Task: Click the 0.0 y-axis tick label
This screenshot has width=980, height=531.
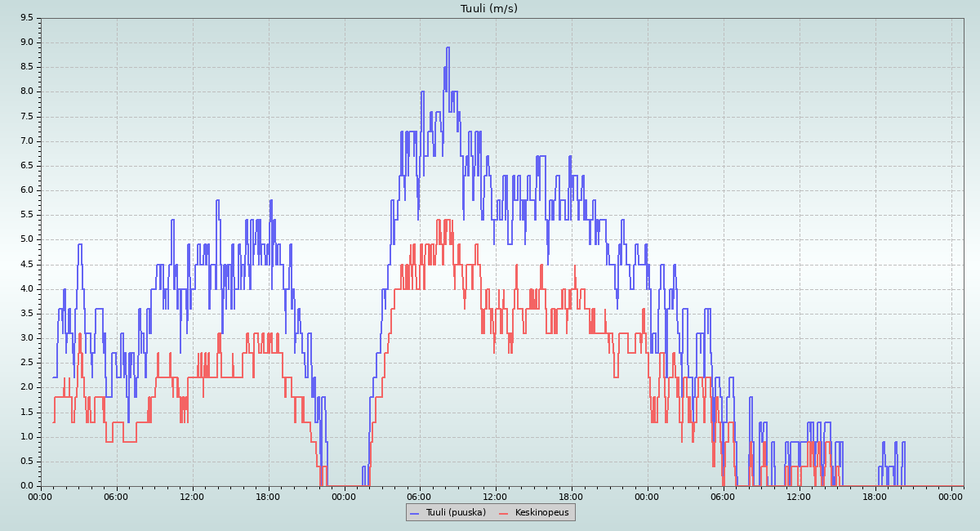Action: [26, 485]
